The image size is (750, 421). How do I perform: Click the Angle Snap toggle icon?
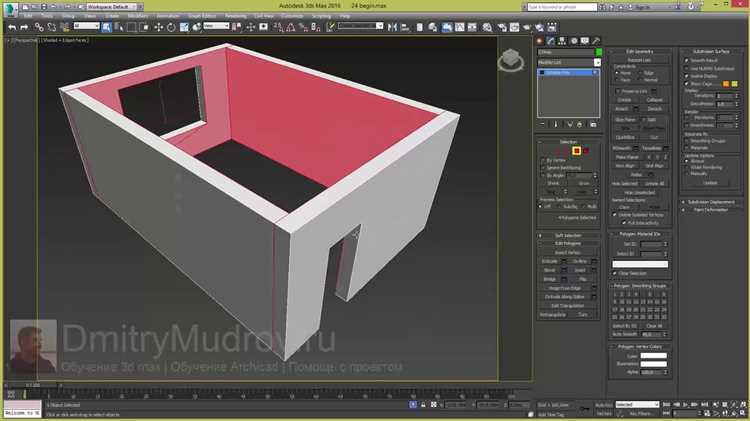pos(291,28)
